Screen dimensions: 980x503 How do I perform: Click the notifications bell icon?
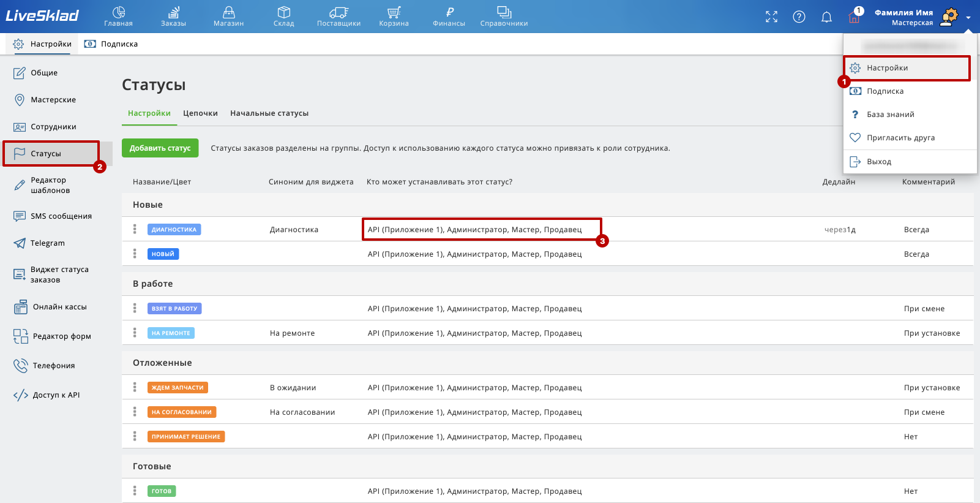point(826,17)
